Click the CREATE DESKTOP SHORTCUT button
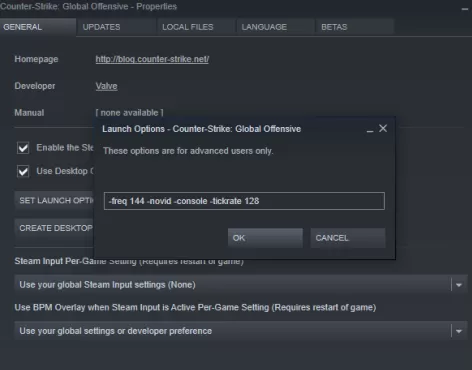Image resolution: width=472 pixels, height=370 pixels. [54, 228]
